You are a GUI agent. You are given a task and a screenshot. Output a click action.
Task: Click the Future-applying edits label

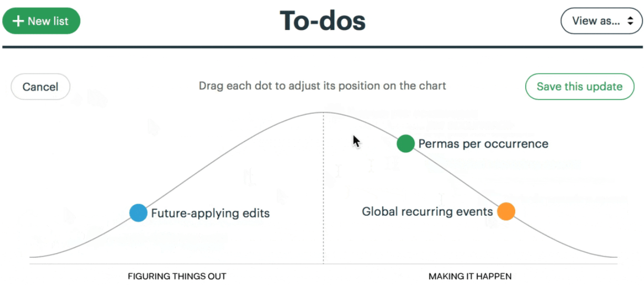click(210, 214)
